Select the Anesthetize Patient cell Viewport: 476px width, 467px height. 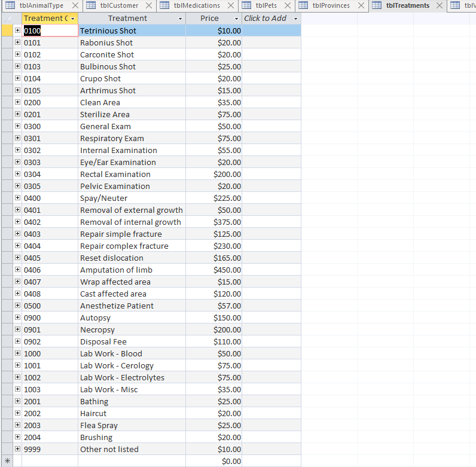coord(132,306)
